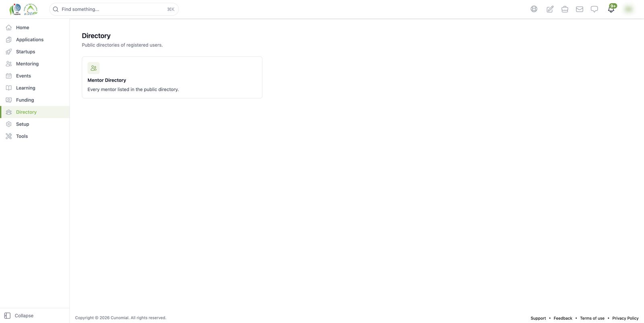Click the Funding money icon

8,100
